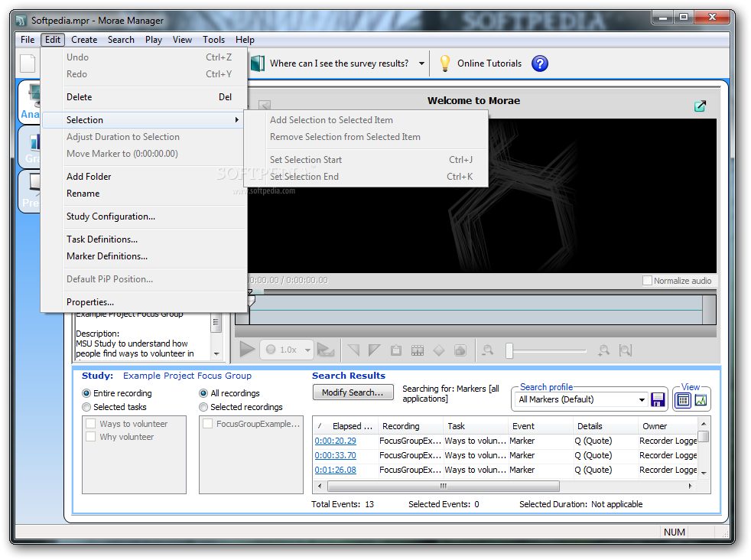Click the description box scroll down arrow
The height and width of the screenshot is (560, 751).
point(216,354)
